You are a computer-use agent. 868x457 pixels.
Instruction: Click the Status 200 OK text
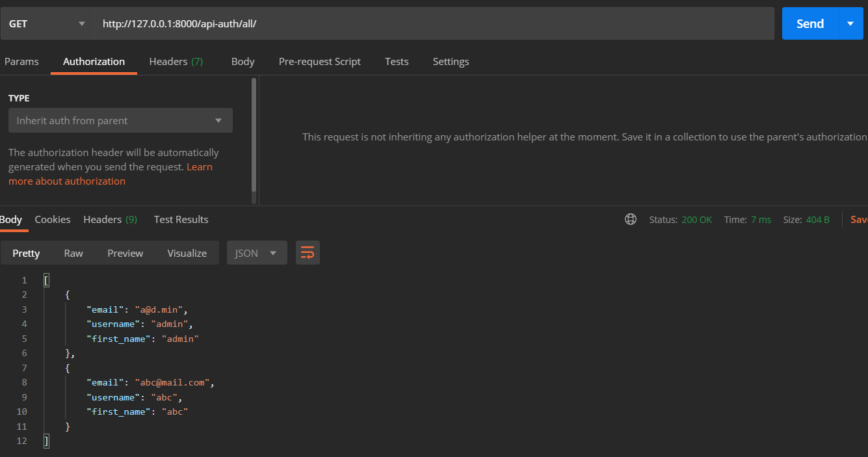point(681,220)
